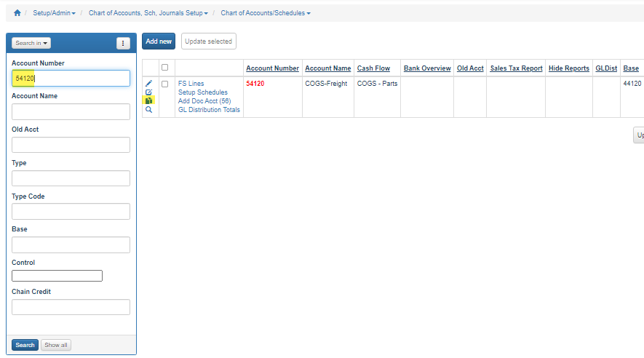
Task: Tick the checkbox for account 54120 row
Action: [164, 84]
